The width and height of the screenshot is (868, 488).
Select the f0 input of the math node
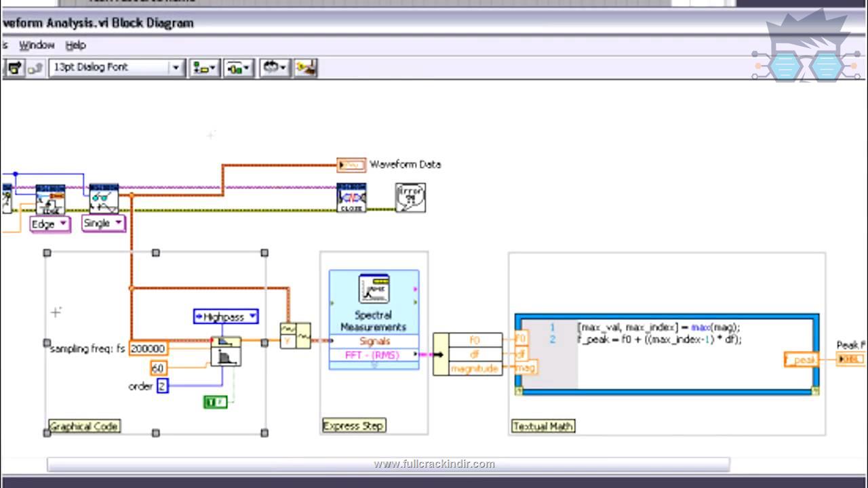[520, 338]
